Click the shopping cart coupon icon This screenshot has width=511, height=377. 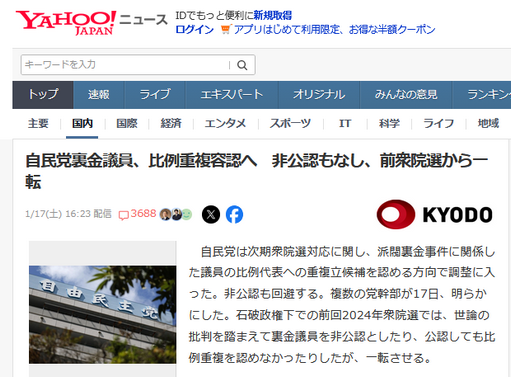226,30
